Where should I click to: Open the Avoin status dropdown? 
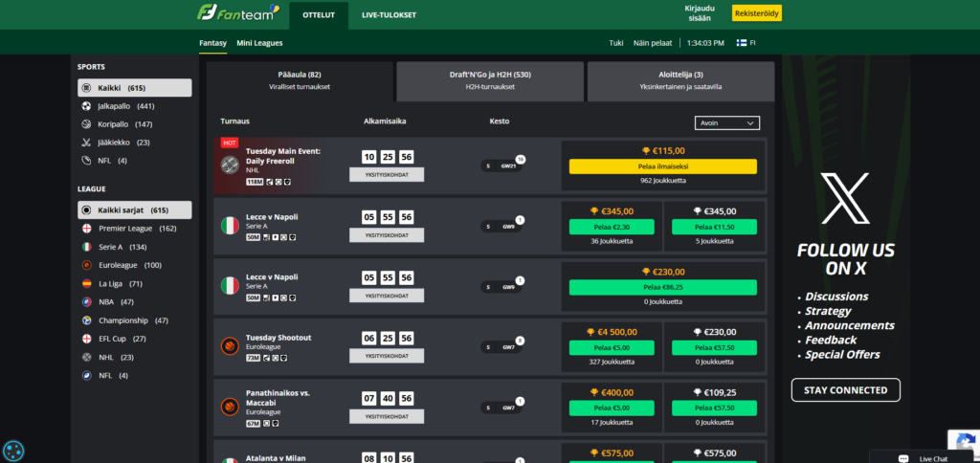[726, 122]
